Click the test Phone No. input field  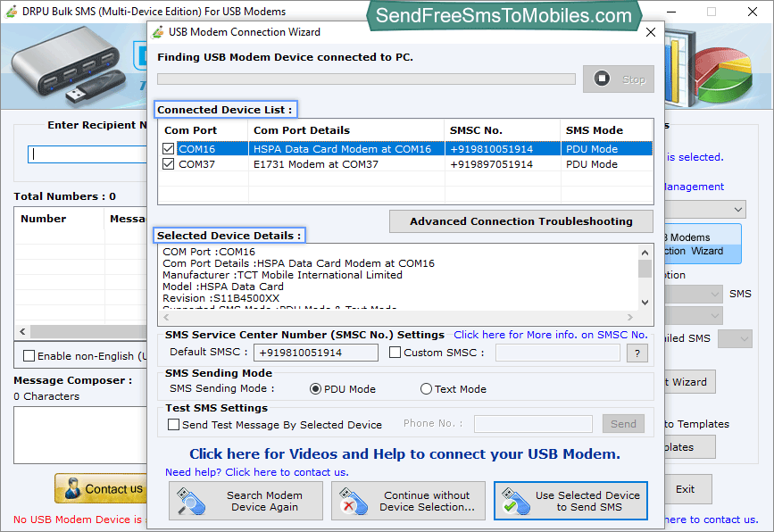(x=533, y=424)
